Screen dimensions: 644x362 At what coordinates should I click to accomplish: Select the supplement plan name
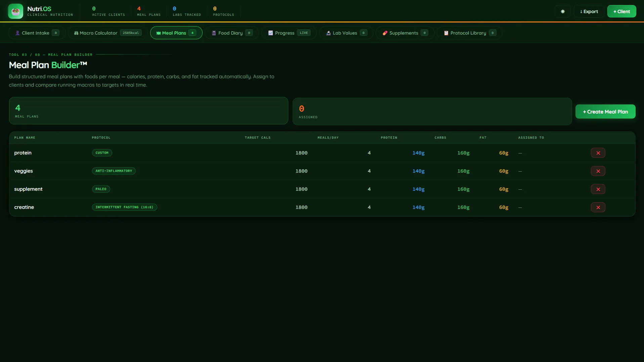28,189
